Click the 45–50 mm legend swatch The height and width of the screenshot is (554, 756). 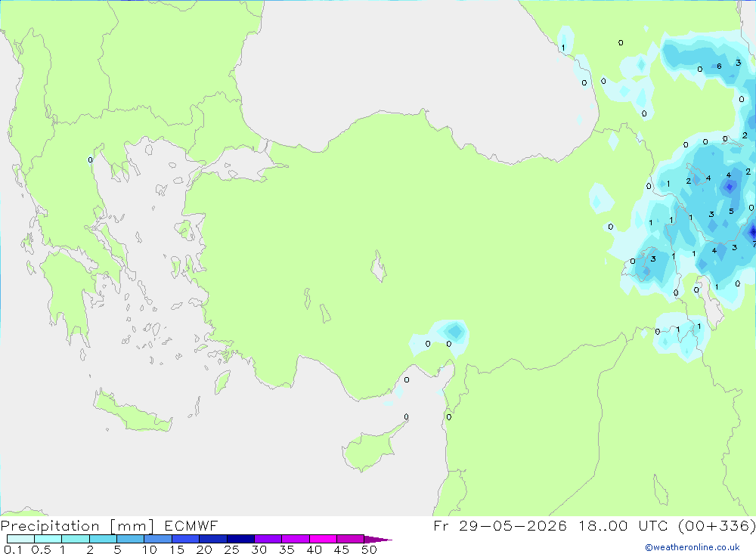(x=350, y=539)
